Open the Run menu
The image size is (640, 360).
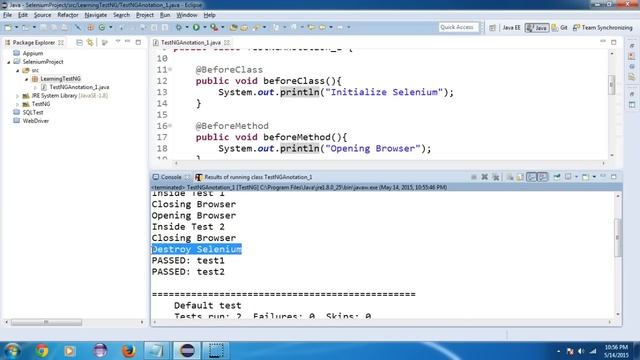pyautogui.click(x=165, y=15)
